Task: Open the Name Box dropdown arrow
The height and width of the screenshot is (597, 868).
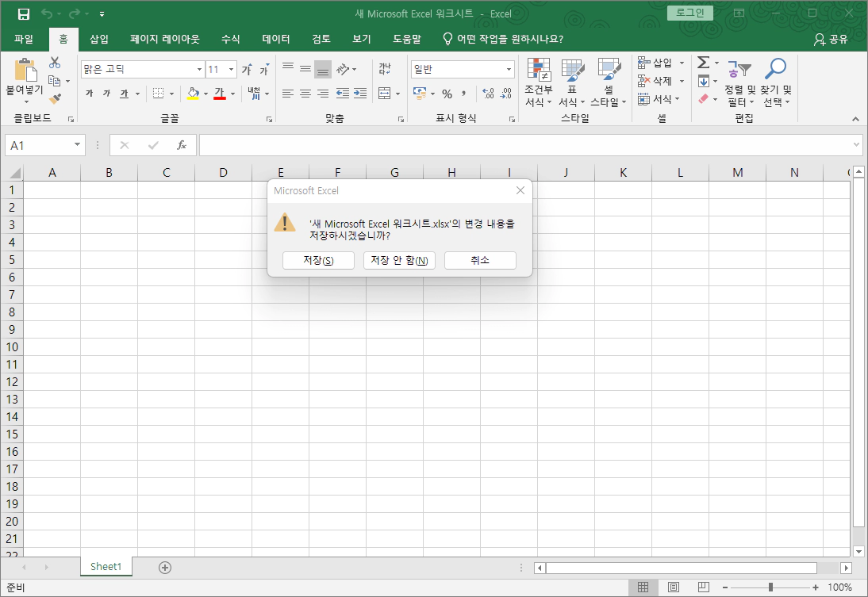Action: (x=78, y=145)
